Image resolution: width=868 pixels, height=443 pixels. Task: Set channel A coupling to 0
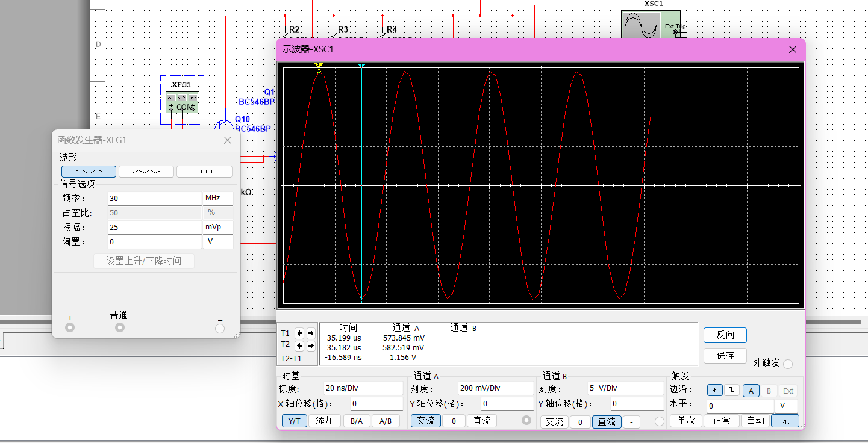coord(454,421)
